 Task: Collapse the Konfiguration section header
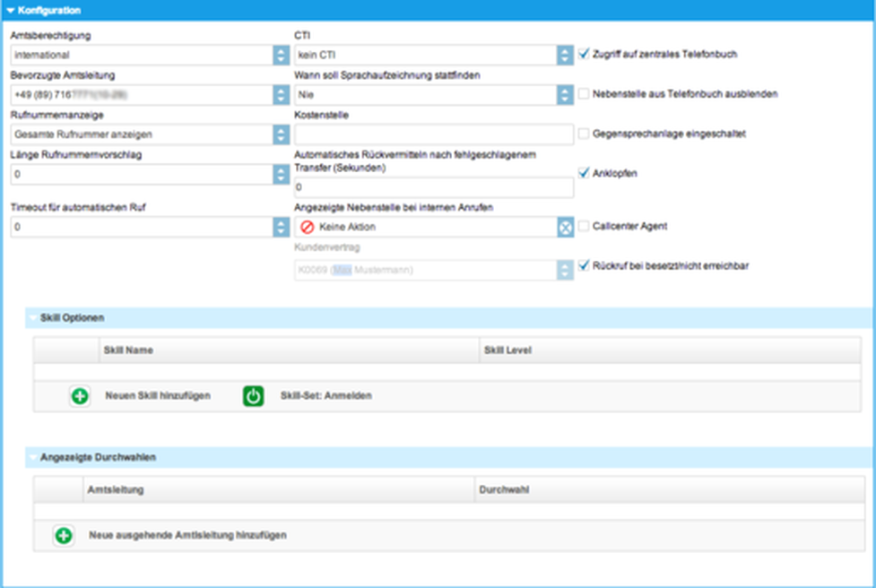tap(11, 11)
